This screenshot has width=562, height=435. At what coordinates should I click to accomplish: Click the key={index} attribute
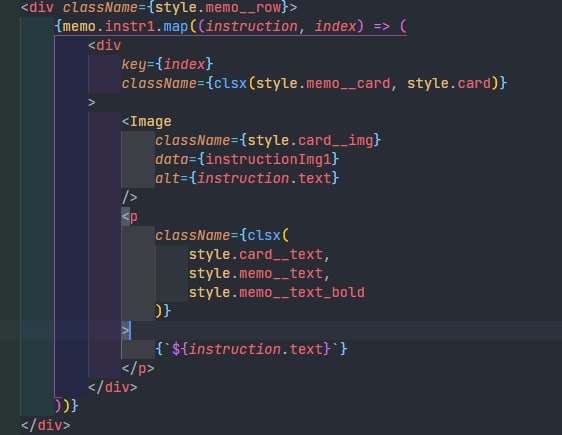167,64
